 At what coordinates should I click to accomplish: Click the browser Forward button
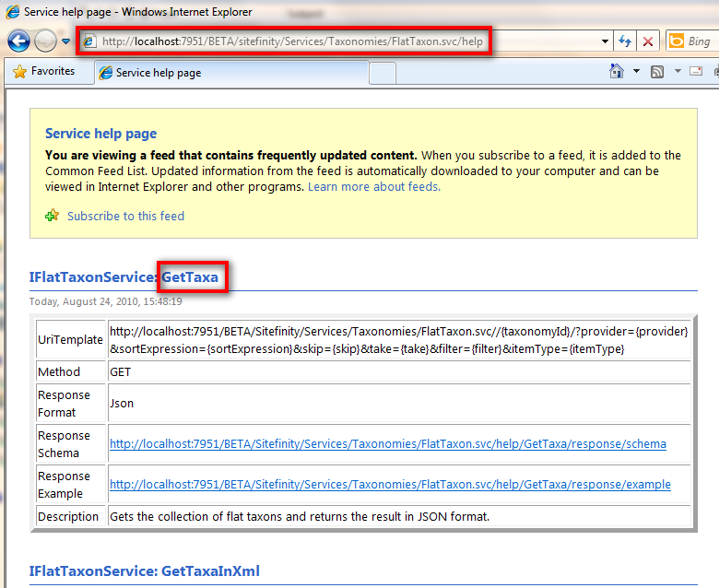pos(45,41)
